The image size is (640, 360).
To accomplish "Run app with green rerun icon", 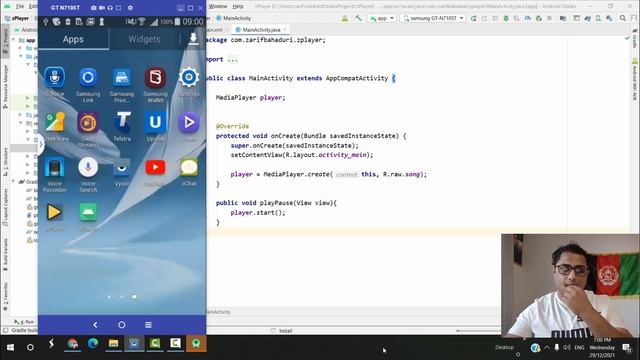I will (x=473, y=18).
